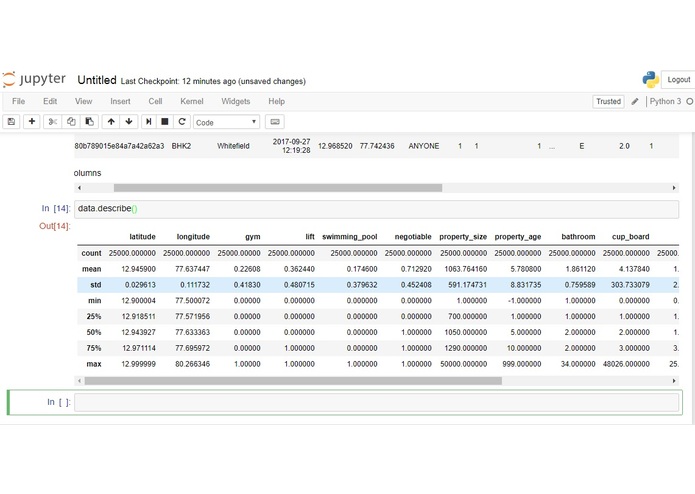This screenshot has height=494, width=695.
Task: Click the Python 3 kernel label
Action: pyautogui.click(x=665, y=101)
